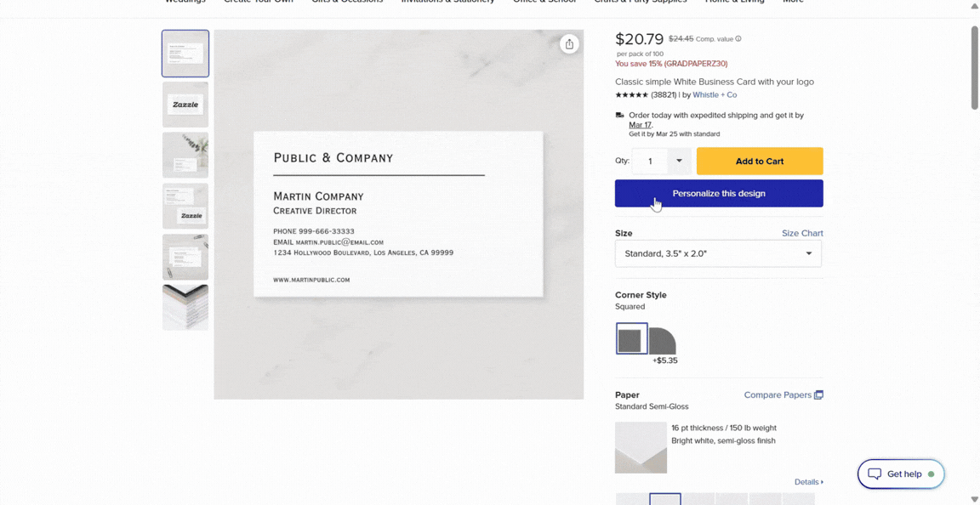Viewport: 980px width, 505px height.
Task: Click the five-star rating icons
Action: (631, 95)
